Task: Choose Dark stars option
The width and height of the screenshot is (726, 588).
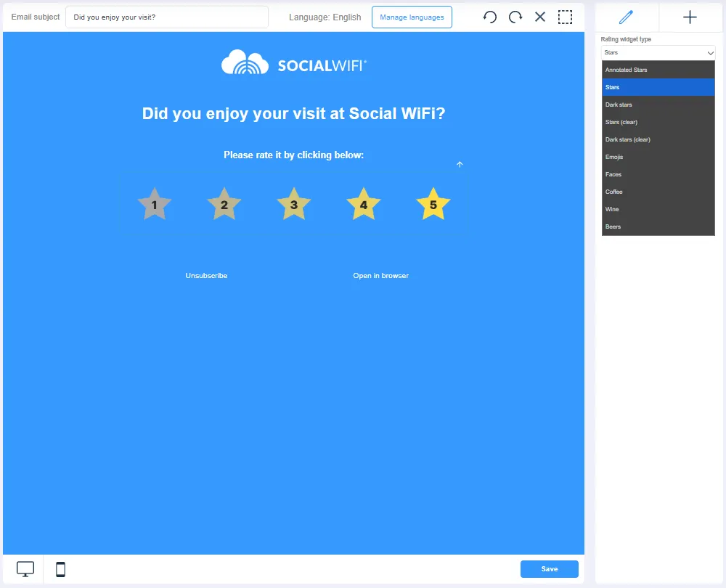Action: (x=658, y=105)
